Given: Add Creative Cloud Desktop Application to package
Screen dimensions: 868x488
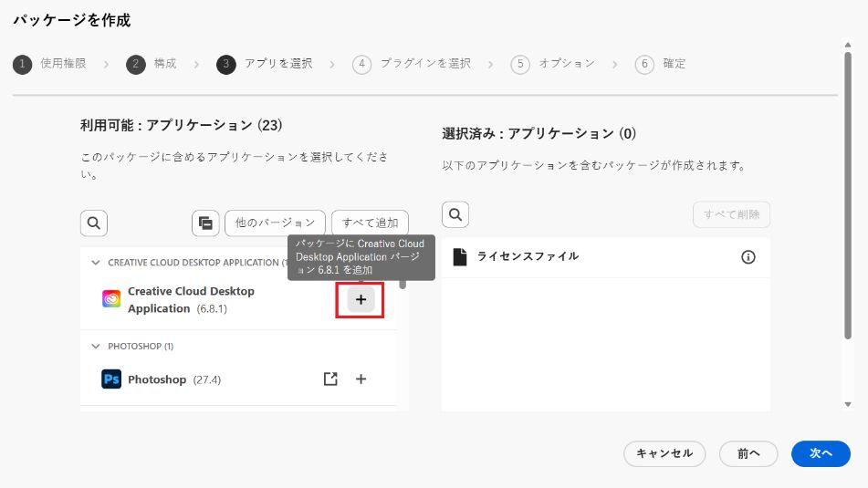Looking at the screenshot, I should point(361,299).
